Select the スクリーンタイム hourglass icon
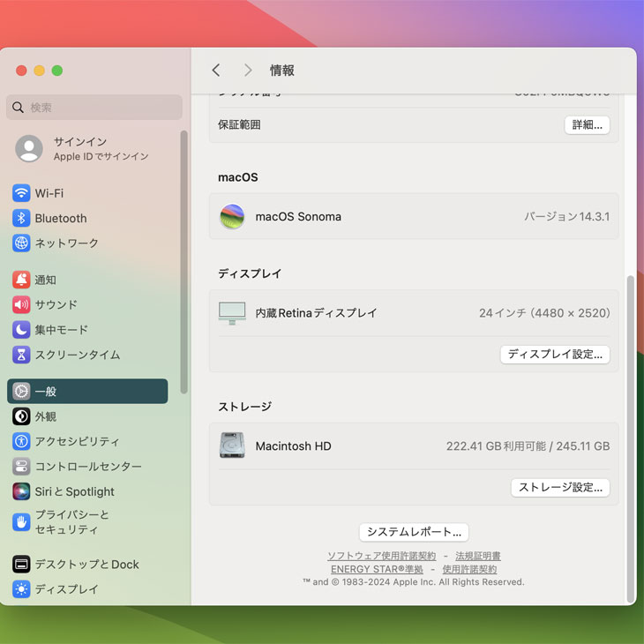The height and width of the screenshot is (644, 644). (x=21, y=355)
